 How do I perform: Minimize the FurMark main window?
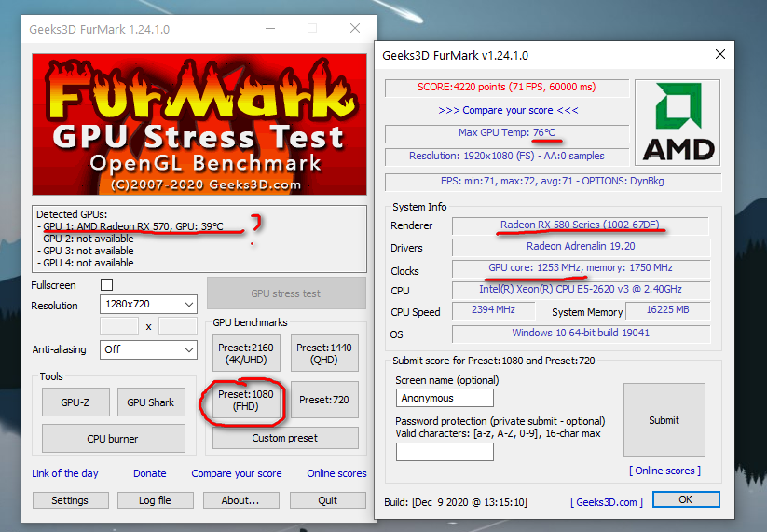pyautogui.click(x=269, y=28)
